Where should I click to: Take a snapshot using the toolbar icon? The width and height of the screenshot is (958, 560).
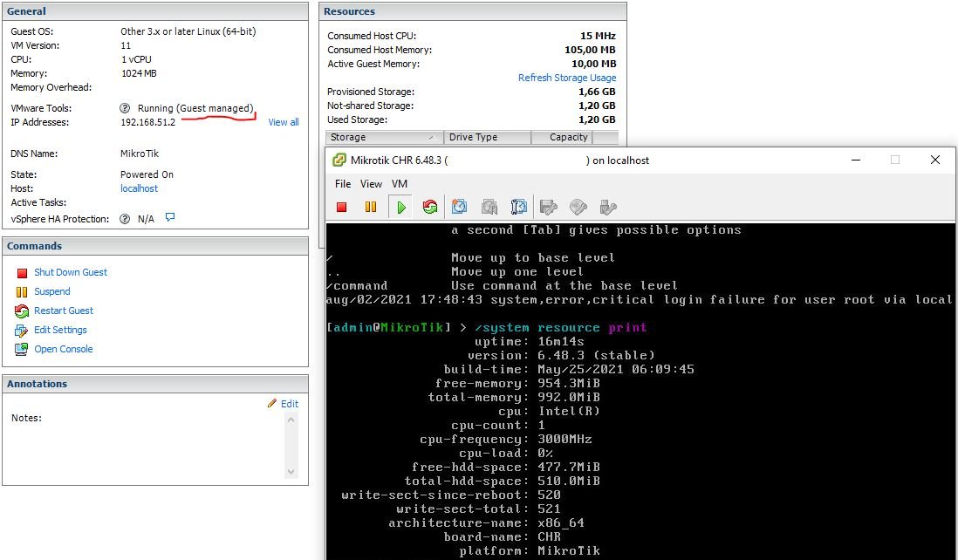coord(460,208)
